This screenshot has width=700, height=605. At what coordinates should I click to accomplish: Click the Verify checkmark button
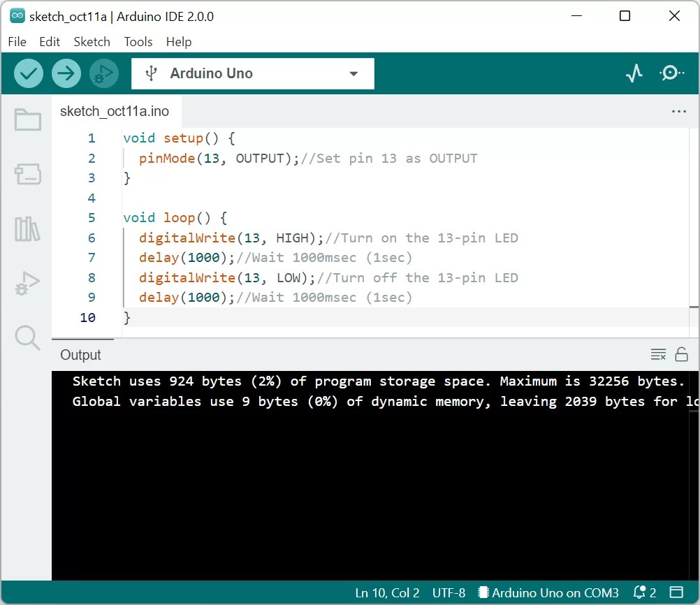[28, 73]
